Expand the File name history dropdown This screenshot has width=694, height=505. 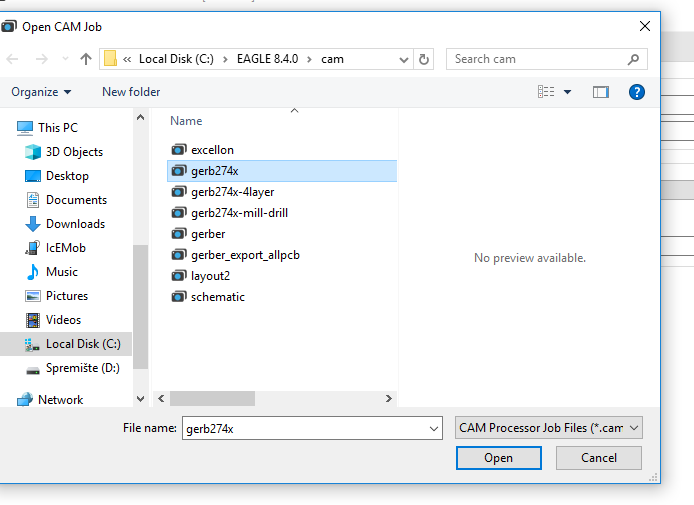[x=434, y=428]
